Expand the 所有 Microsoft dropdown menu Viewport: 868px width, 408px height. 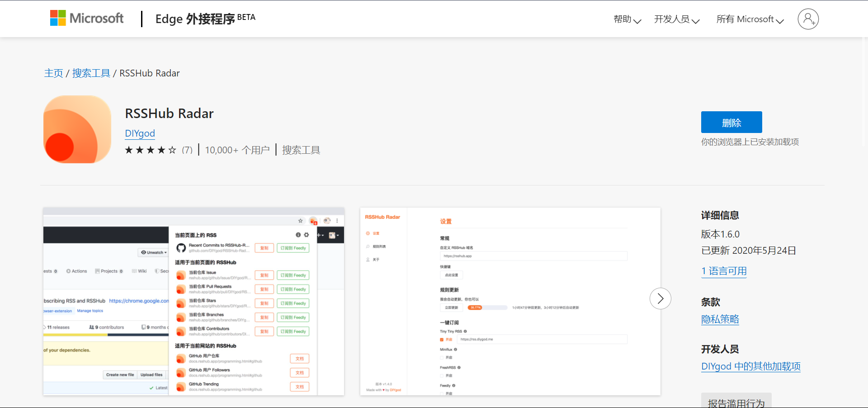pyautogui.click(x=750, y=19)
